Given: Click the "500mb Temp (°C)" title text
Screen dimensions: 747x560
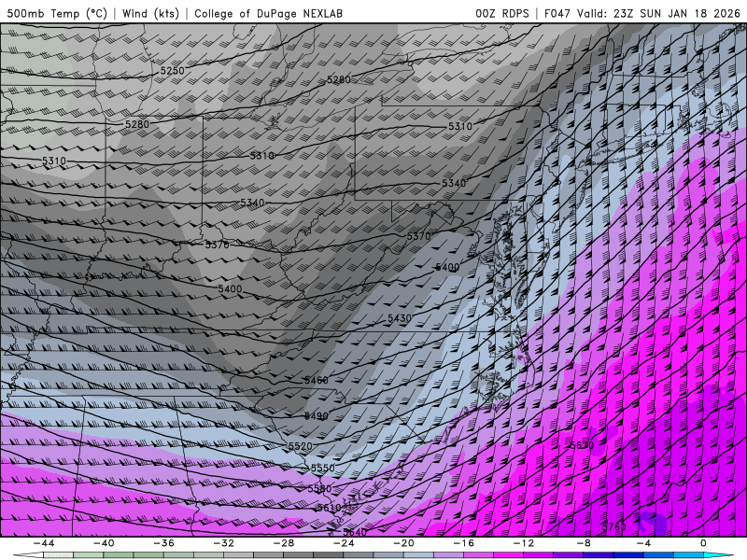Looking at the screenshot, I should point(57,13).
